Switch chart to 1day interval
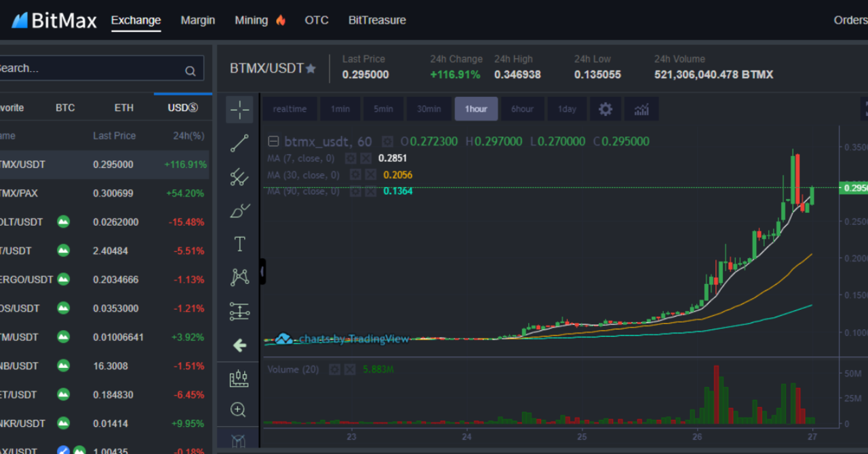This screenshot has width=868, height=454. [567, 109]
